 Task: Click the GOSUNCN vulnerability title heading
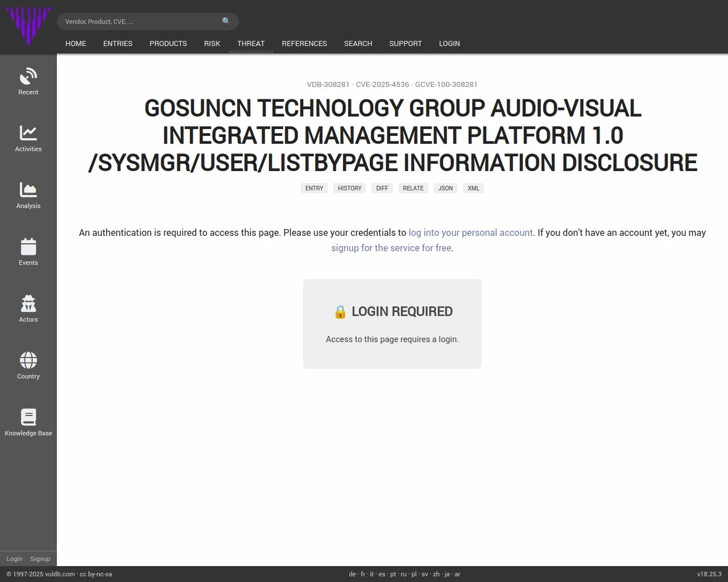click(392, 135)
